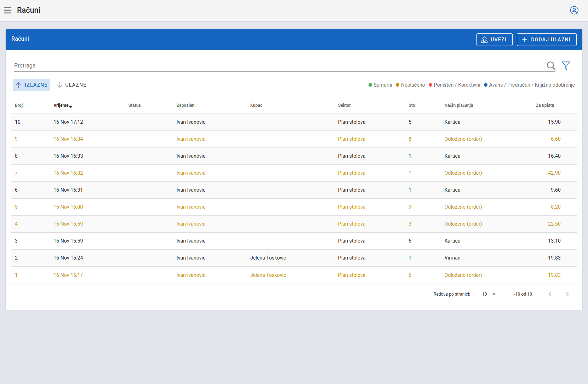The width and height of the screenshot is (588, 384).
Task: Click the 1-10 od 10 pagination label
Action: click(x=522, y=294)
